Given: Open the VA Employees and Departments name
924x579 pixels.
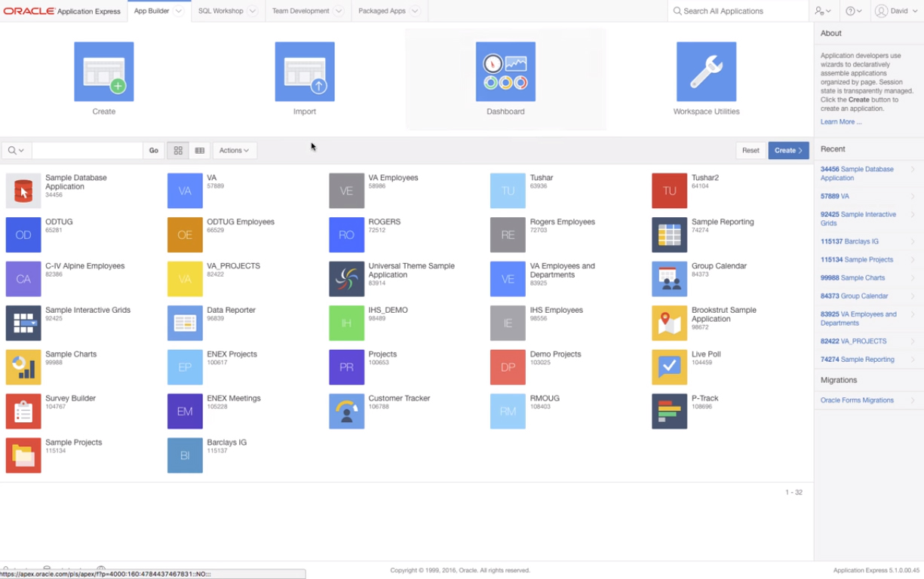Looking at the screenshot, I should (x=562, y=271).
